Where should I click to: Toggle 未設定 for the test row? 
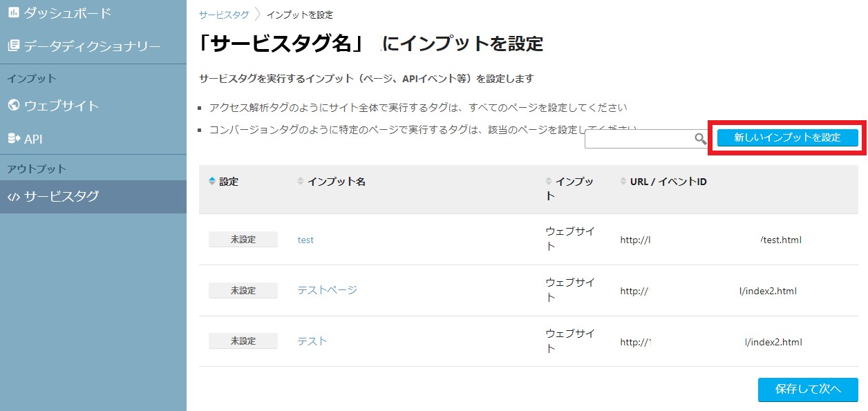[243, 240]
